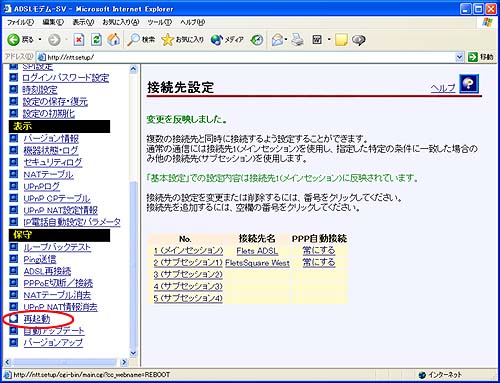The width and height of the screenshot is (500, 383).
Task: Click bullet icon beside ADSL再接続
Action: (13, 271)
